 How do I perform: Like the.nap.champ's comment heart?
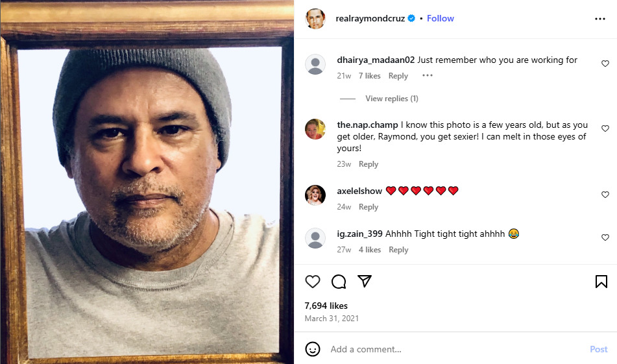pyautogui.click(x=605, y=128)
